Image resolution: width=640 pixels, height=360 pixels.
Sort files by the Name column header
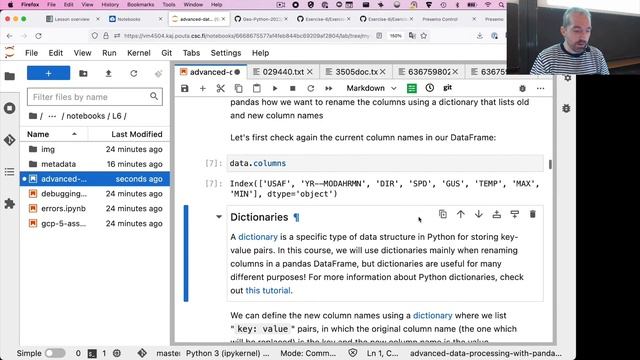coord(53,134)
